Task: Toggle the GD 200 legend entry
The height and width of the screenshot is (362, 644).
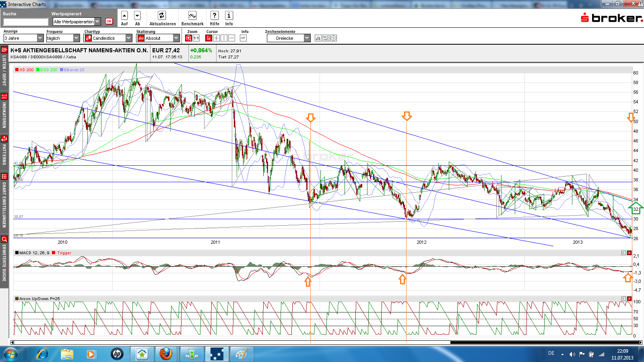Action: coord(25,70)
